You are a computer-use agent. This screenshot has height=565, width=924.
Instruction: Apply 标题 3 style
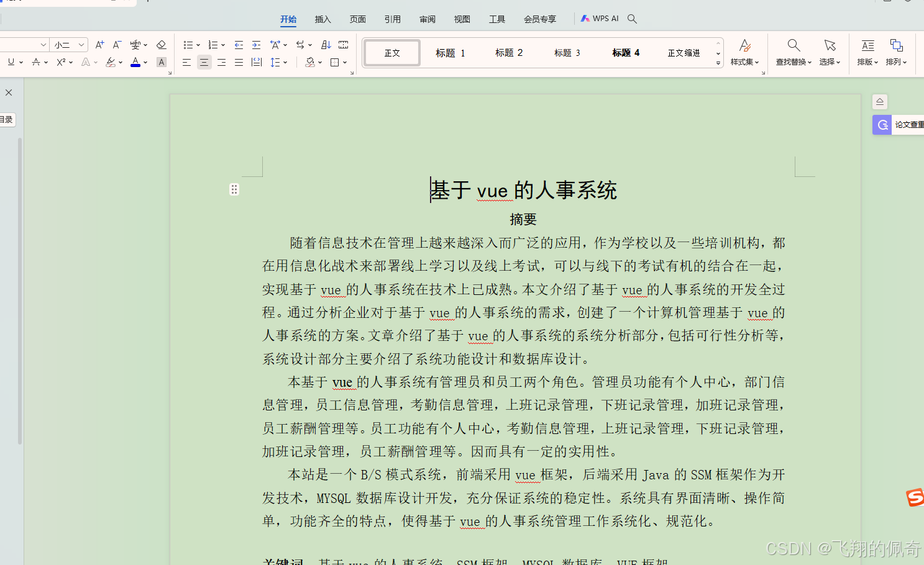coord(567,53)
